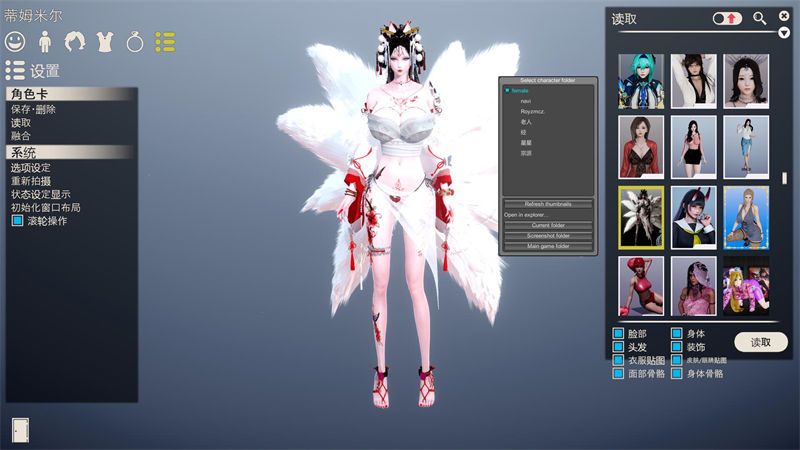Open the clothing category shirt icon
Screen dimensions: 800x450
(105, 42)
